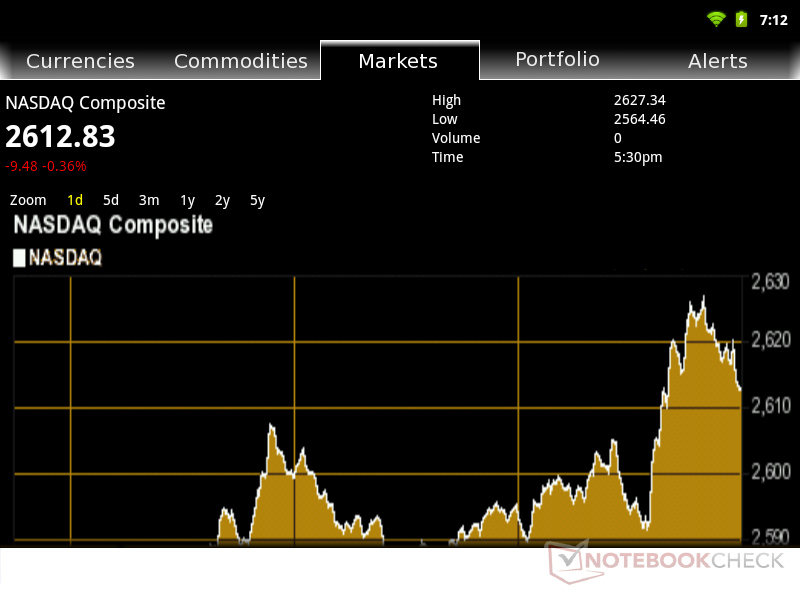Tap the 7:12 clock in the status bar

pyautogui.click(x=773, y=20)
